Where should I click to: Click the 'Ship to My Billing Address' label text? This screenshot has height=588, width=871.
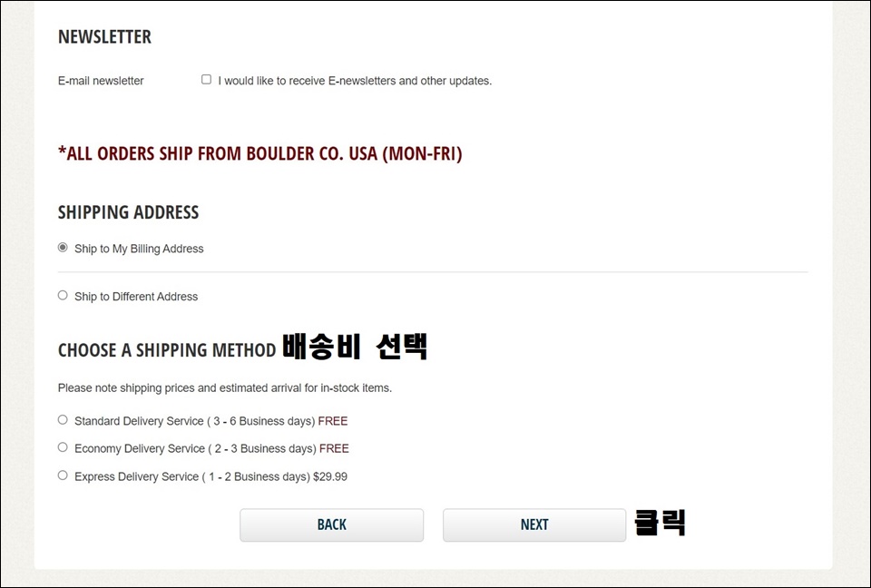(139, 249)
